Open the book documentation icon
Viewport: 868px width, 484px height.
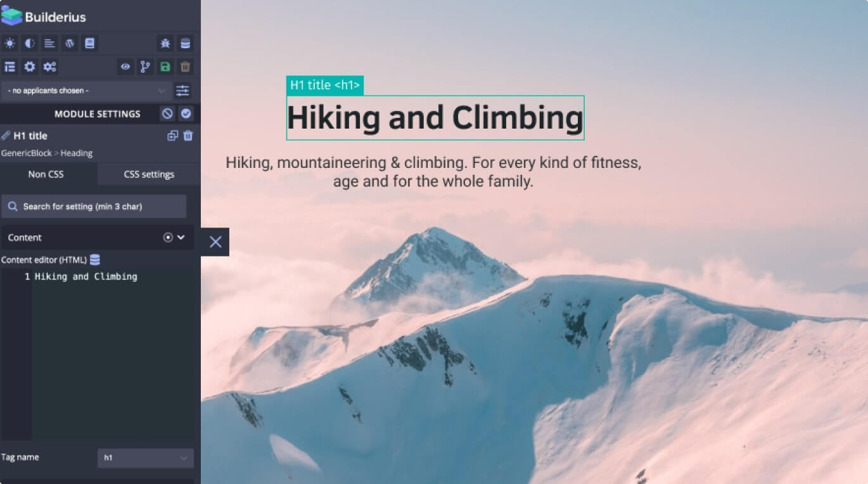[89, 44]
